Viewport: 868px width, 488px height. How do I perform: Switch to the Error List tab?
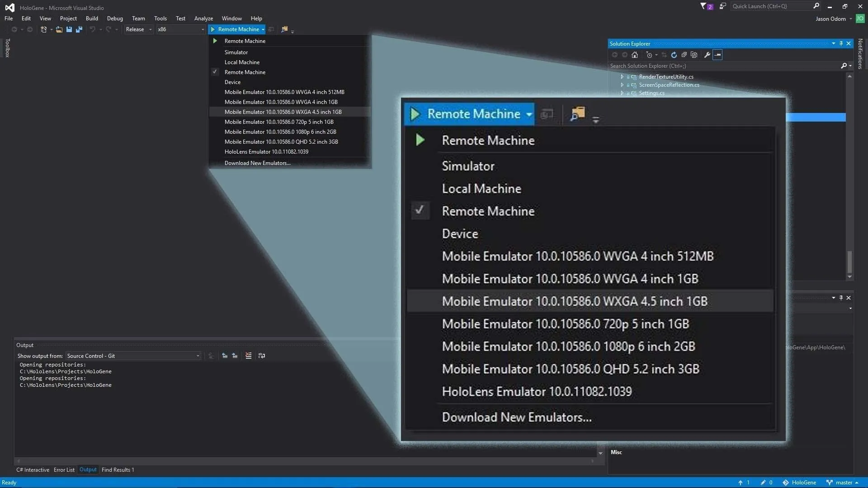pos(64,470)
